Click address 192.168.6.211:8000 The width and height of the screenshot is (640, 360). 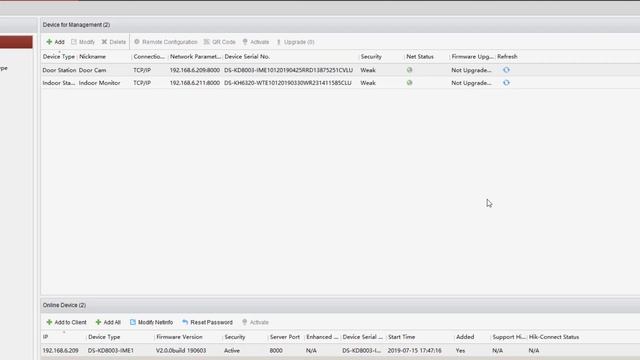coord(195,83)
